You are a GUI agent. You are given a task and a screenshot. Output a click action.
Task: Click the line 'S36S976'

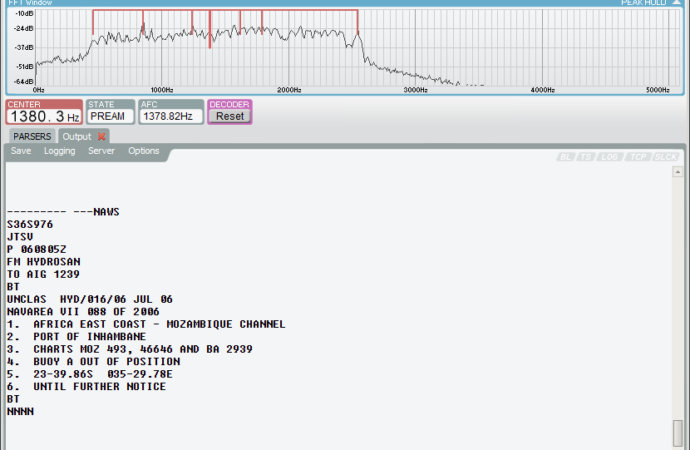(30, 224)
